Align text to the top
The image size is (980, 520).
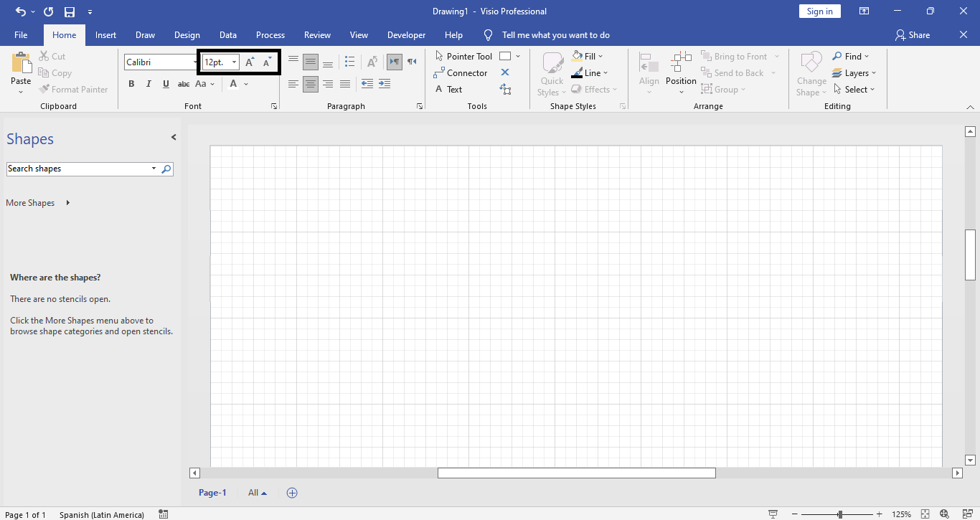293,62
